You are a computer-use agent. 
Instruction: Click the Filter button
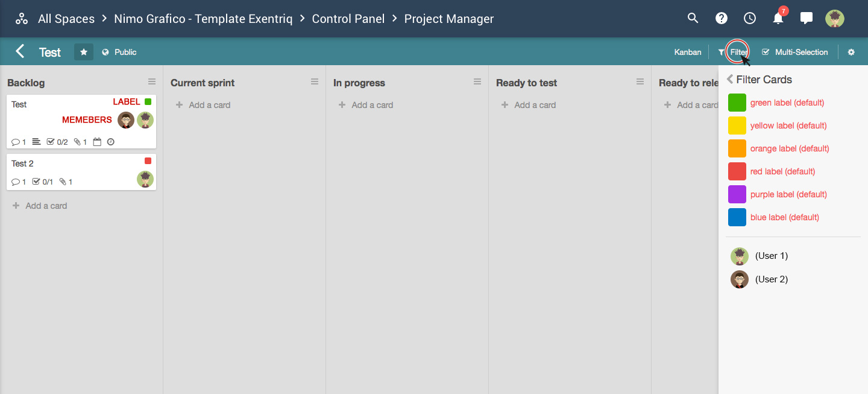(x=734, y=52)
